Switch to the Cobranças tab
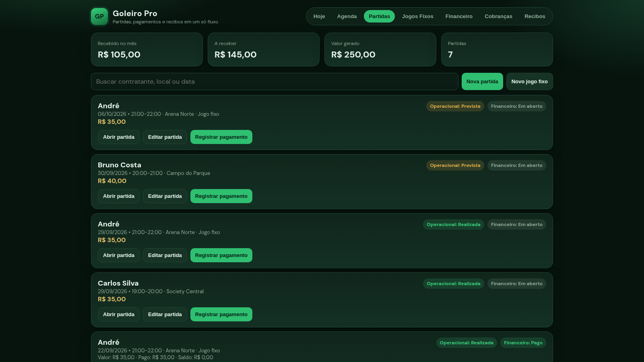Screen dimensions: 644x362 point(498,16)
